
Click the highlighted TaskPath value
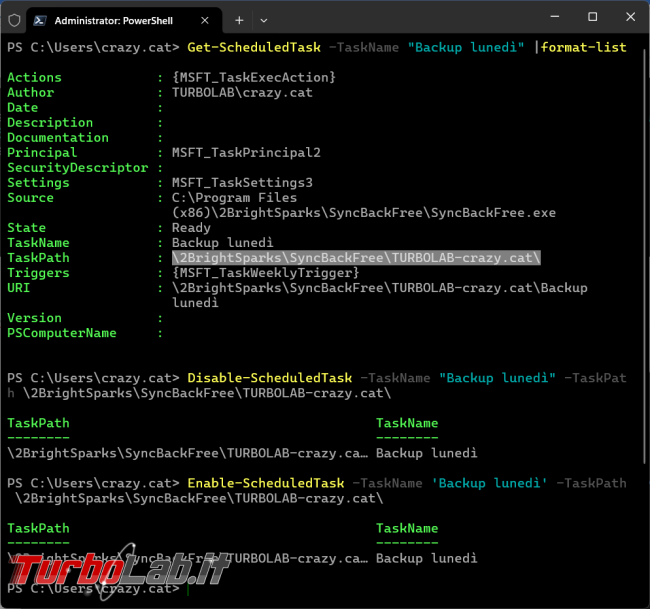pyautogui.click(x=356, y=258)
